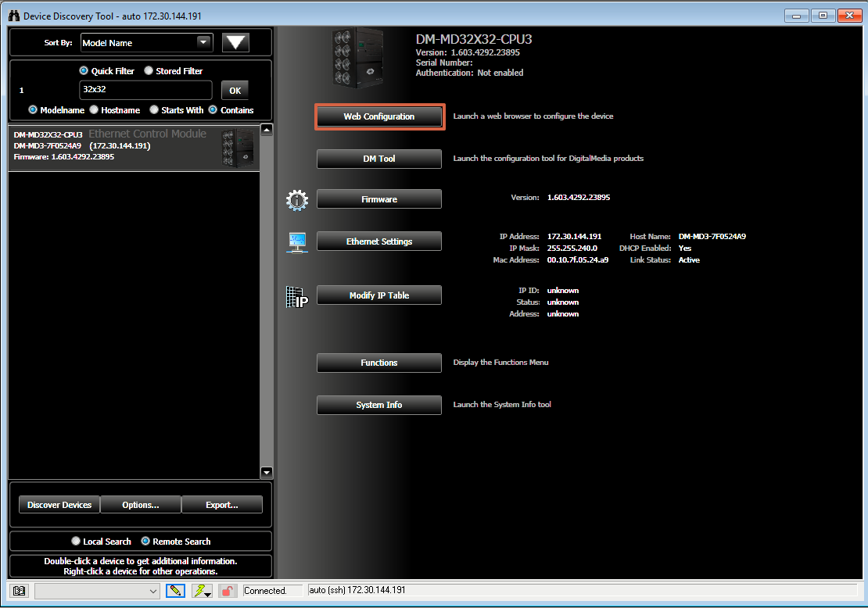
Task: Click the computer icon beside Ethernet Settings
Action: click(297, 242)
